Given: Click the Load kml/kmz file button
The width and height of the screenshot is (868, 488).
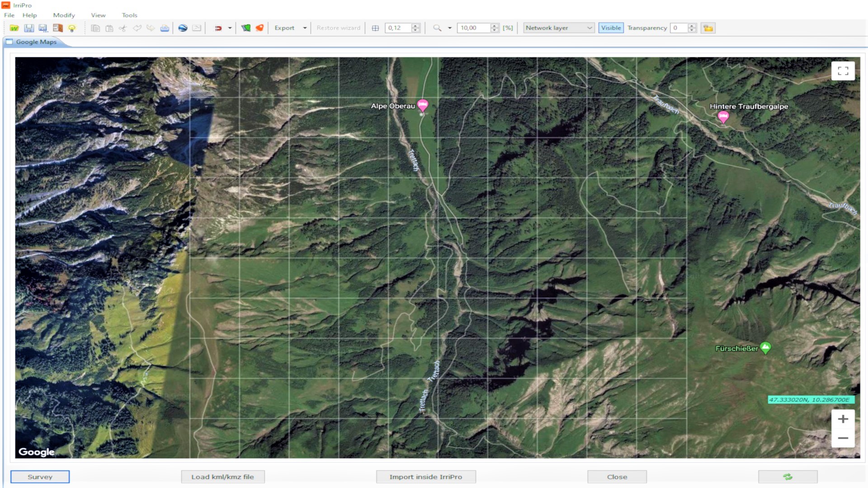Looking at the screenshot, I should tap(222, 477).
